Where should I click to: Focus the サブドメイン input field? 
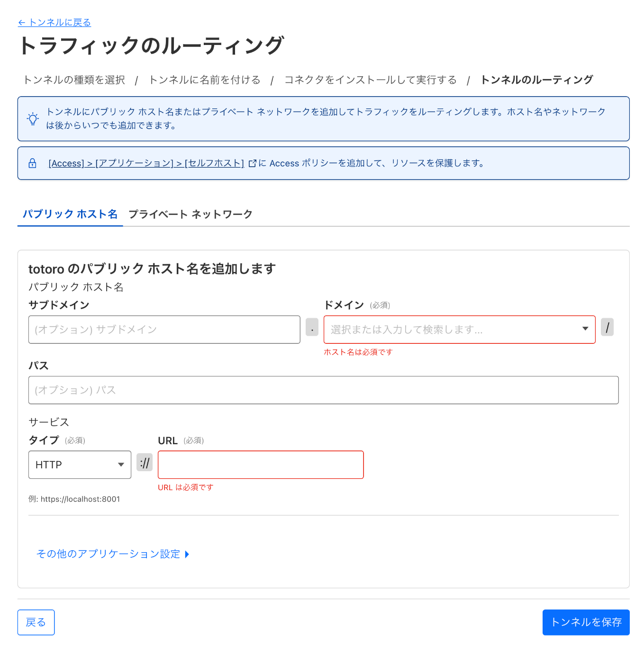tap(164, 330)
